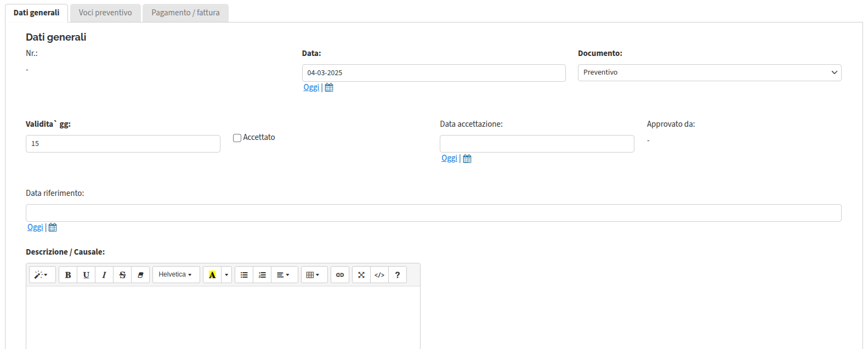Screen dimensions: 868x349
Task: Toggle fullscreen editor mode icon
Action: 361,275
